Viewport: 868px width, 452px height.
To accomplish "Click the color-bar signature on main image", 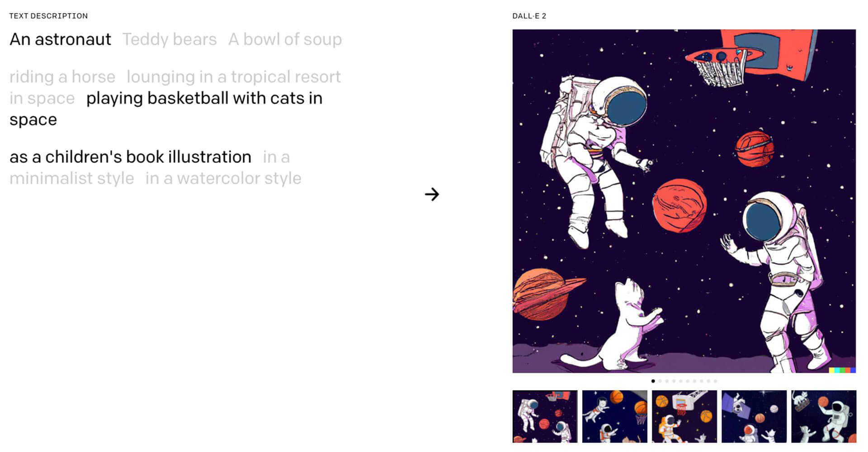I will 842,370.
